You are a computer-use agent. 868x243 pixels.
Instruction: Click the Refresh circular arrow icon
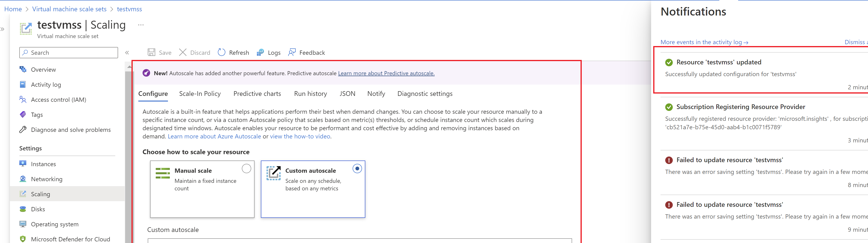pyautogui.click(x=221, y=52)
